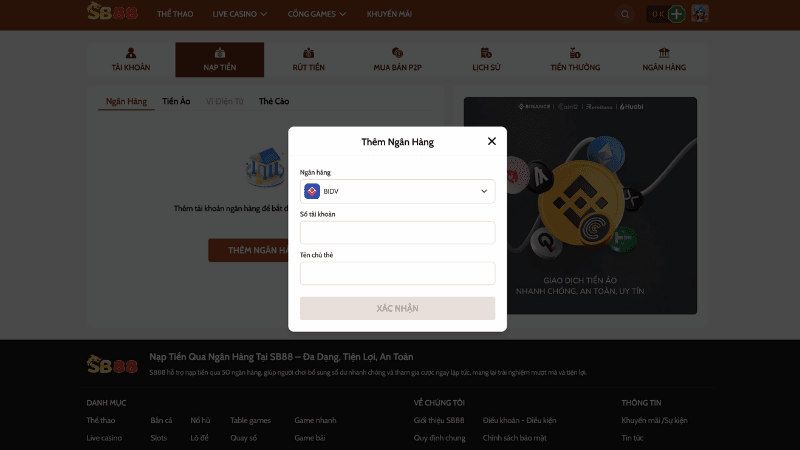Close the Thêm Ngân Hàng dialog
Screen dimensions: 800x450
click(491, 141)
